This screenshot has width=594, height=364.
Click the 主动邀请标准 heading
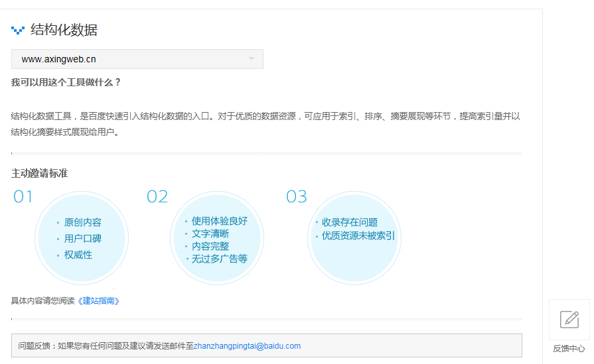(x=39, y=173)
